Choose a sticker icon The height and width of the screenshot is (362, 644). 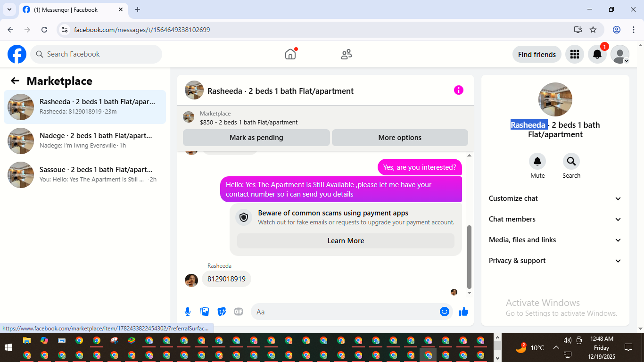click(x=222, y=312)
